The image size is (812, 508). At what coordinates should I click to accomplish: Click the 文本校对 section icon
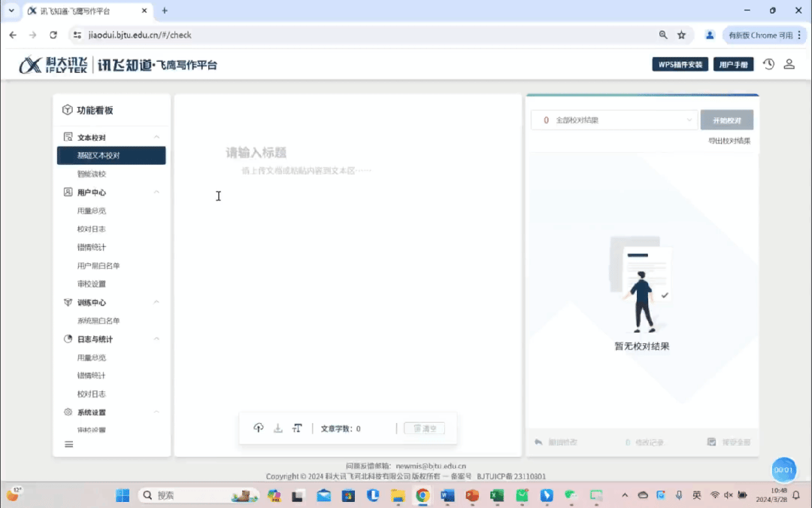(68, 137)
